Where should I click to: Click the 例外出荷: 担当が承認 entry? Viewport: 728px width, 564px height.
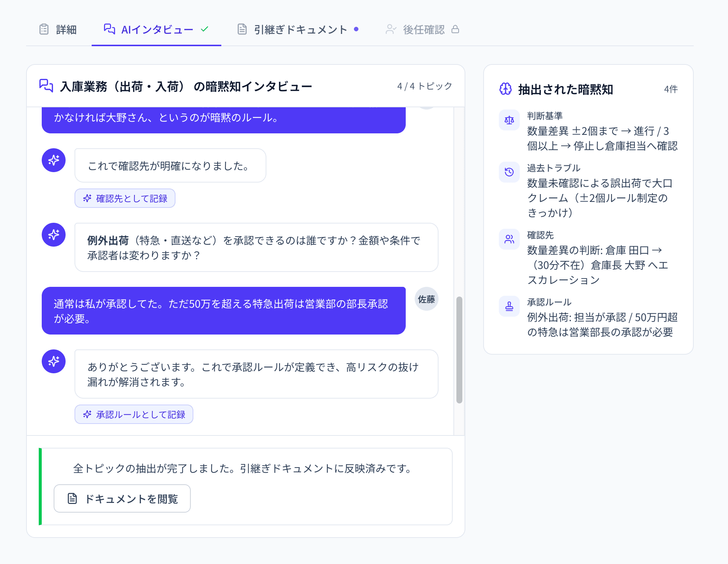(602, 324)
